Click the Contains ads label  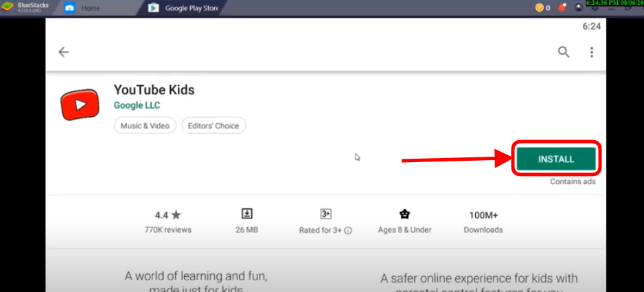coord(573,181)
